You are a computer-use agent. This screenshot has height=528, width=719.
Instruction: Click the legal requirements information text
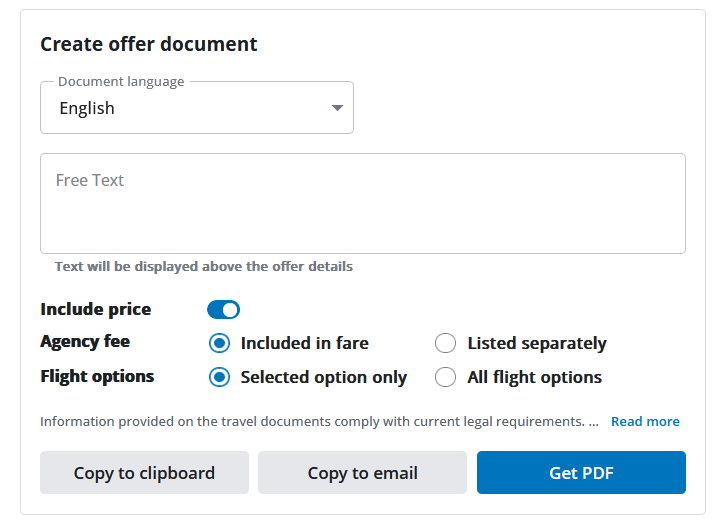click(312, 421)
